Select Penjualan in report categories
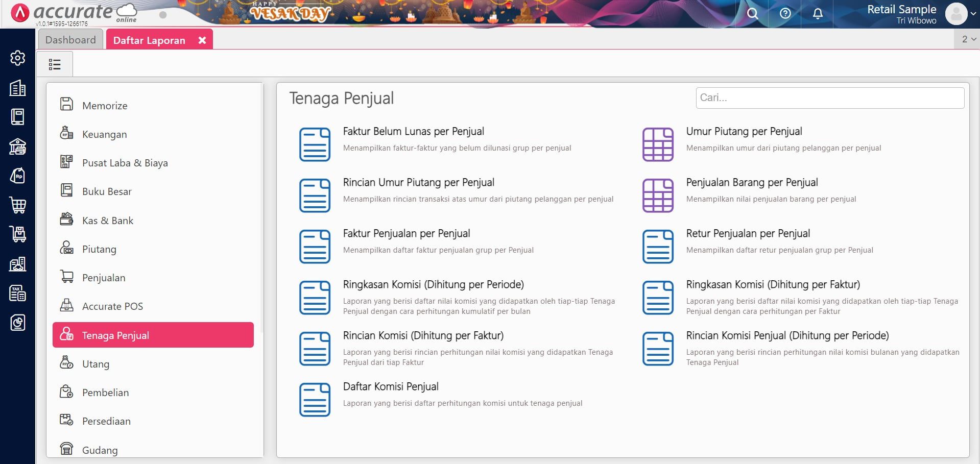This screenshot has height=464, width=980. pyautogui.click(x=104, y=278)
